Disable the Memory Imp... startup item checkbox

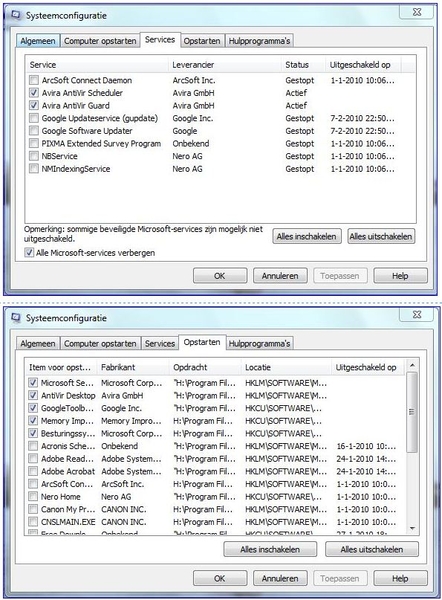(33, 421)
